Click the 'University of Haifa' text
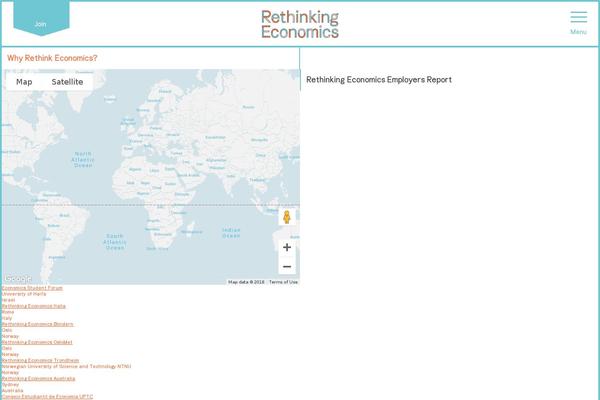This screenshot has height=400, width=600. click(x=24, y=294)
